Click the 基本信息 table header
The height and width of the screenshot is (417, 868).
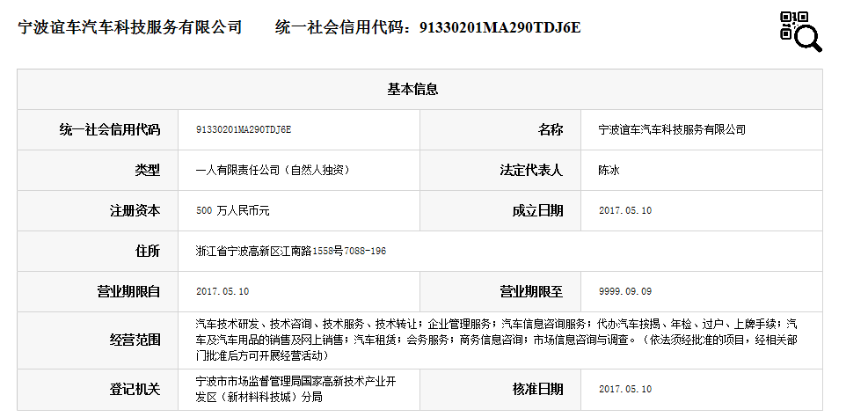[412, 89]
